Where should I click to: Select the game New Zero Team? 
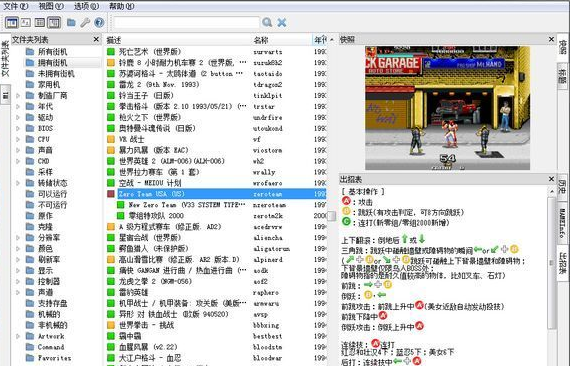pyautogui.click(x=188, y=205)
